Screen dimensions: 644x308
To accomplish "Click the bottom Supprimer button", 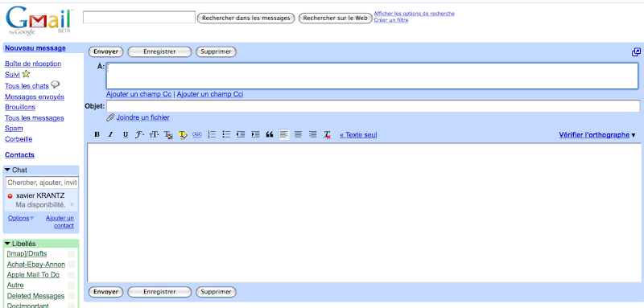I will click(216, 292).
